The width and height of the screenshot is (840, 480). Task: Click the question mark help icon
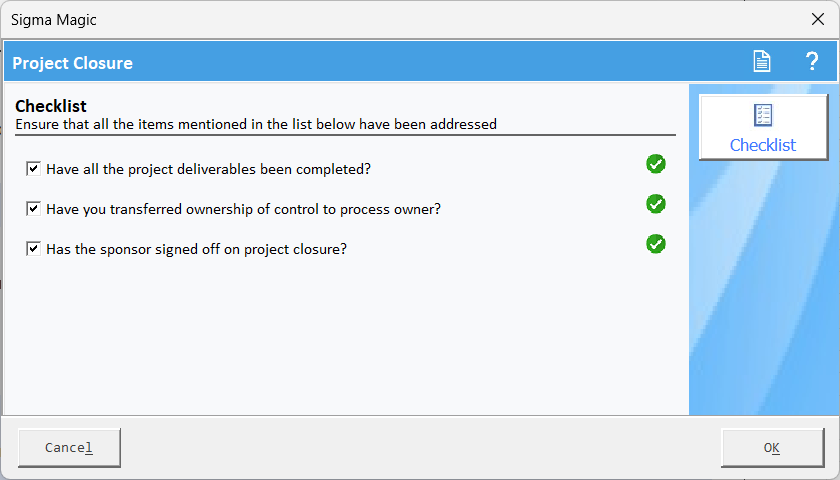[x=812, y=61]
